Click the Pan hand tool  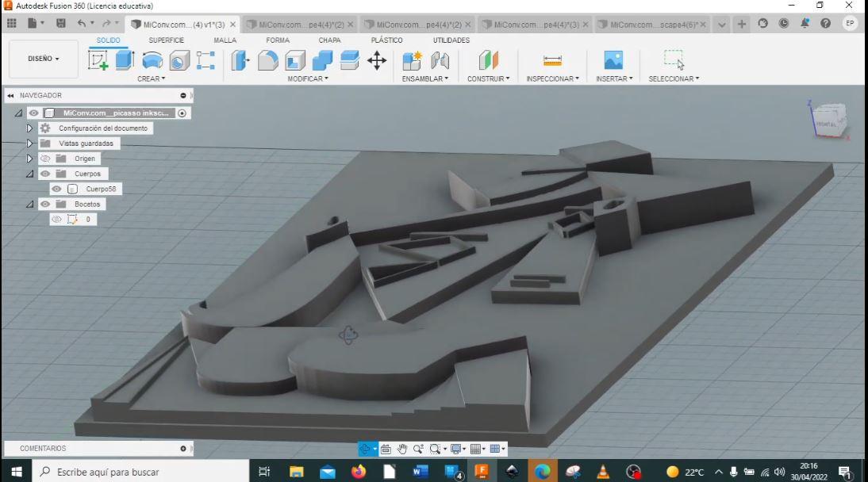tap(402, 449)
